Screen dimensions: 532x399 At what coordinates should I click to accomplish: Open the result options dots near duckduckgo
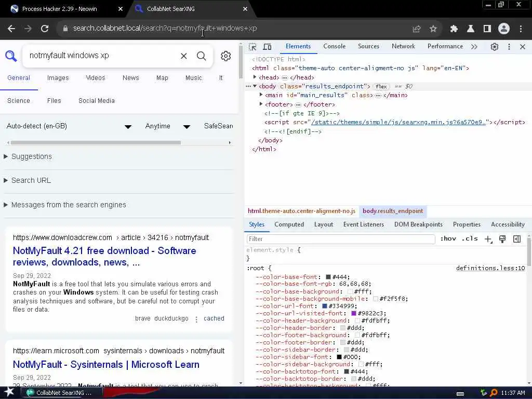(x=196, y=319)
